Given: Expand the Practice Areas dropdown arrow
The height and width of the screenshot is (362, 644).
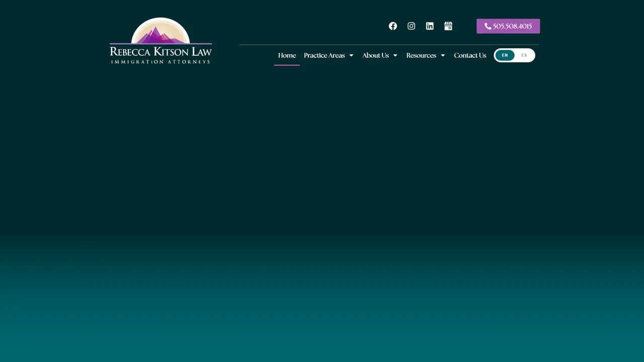Looking at the screenshot, I should pyautogui.click(x=351, y=55).
